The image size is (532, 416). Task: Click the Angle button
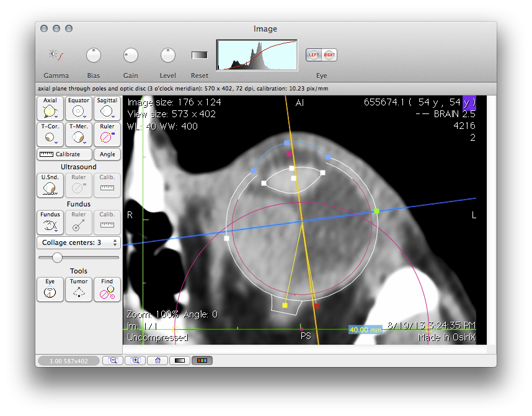(107, 154)
